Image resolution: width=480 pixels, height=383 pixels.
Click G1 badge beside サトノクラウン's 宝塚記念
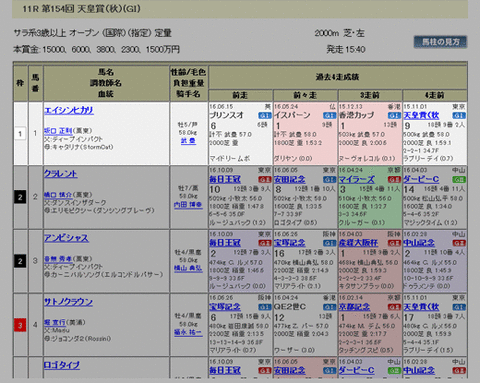click(265, 307)
